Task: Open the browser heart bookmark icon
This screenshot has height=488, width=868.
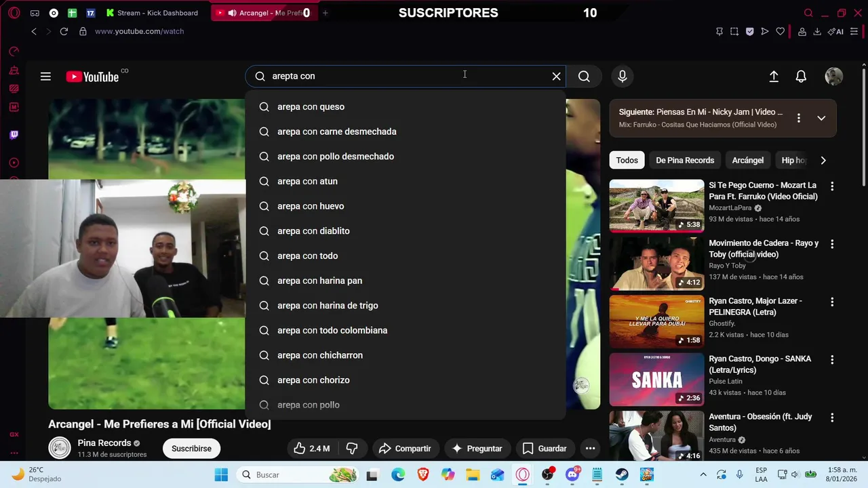Action: pyautogui.click(x=780, y=31)
